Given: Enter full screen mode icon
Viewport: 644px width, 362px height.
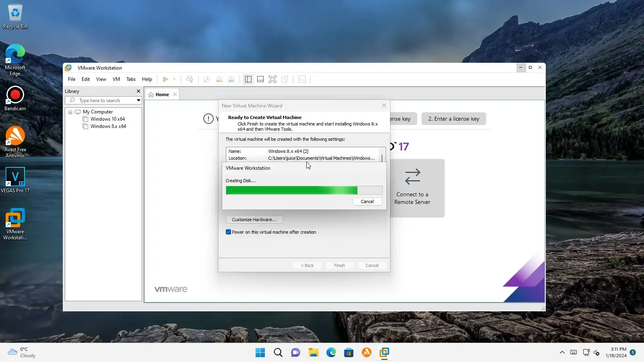Looking at the screenshot, I should point(272,79).
